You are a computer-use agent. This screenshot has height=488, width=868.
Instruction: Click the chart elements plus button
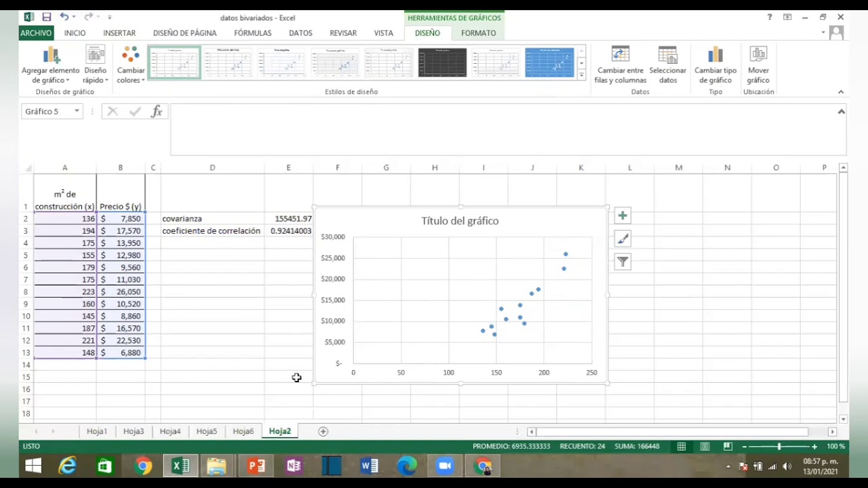pyautogui.click(x=623, y=216)
